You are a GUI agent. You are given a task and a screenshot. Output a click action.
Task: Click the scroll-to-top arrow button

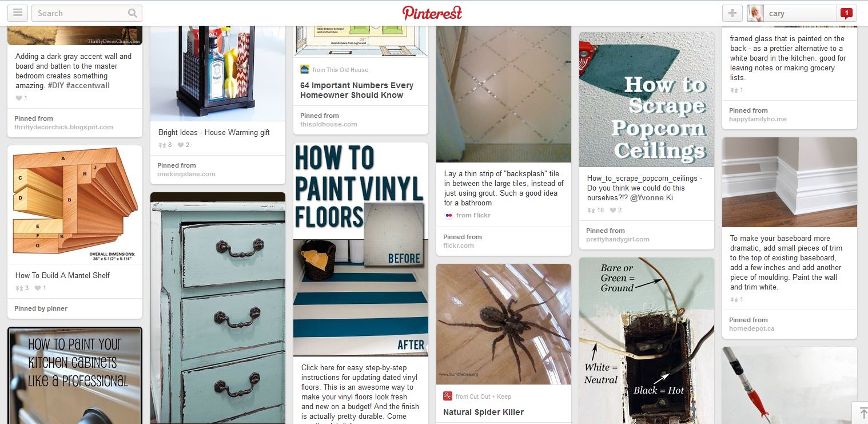[861, 413]
